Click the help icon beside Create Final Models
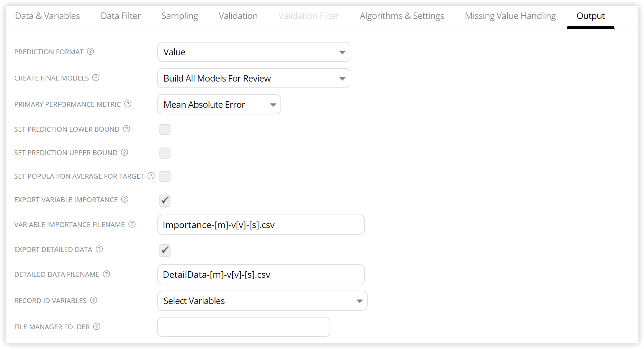Viewport: 644px width, 349px height. (96, 78)
